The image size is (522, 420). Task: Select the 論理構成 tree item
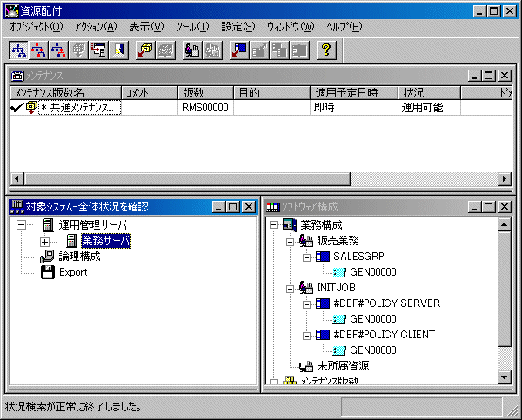79,257
